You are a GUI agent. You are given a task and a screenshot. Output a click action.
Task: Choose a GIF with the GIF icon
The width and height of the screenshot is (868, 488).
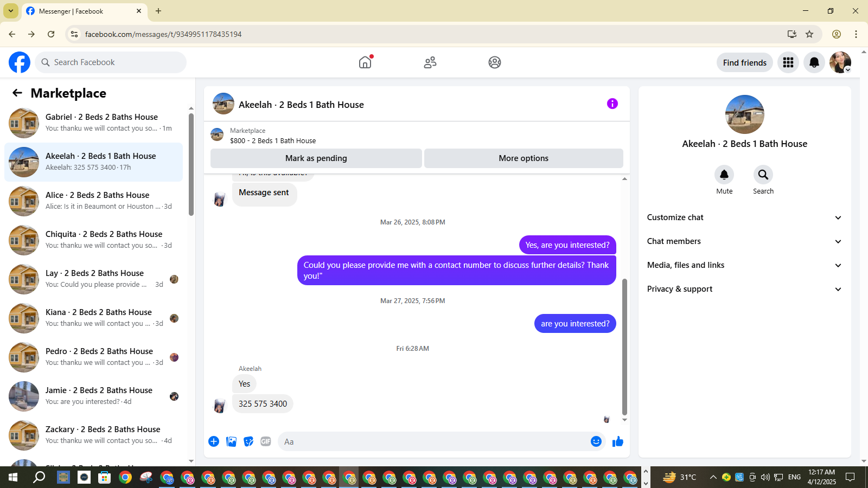click(x=266, y=441)
